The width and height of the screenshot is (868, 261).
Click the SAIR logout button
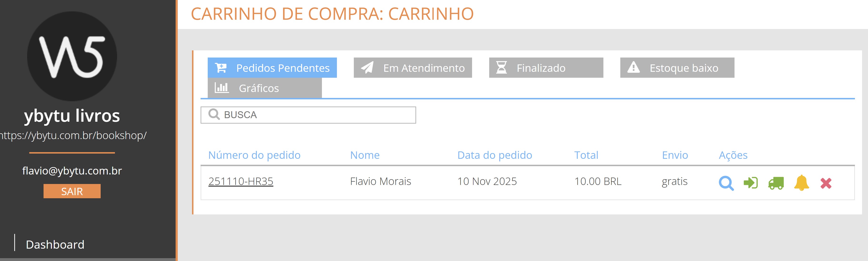click(72, 191)
